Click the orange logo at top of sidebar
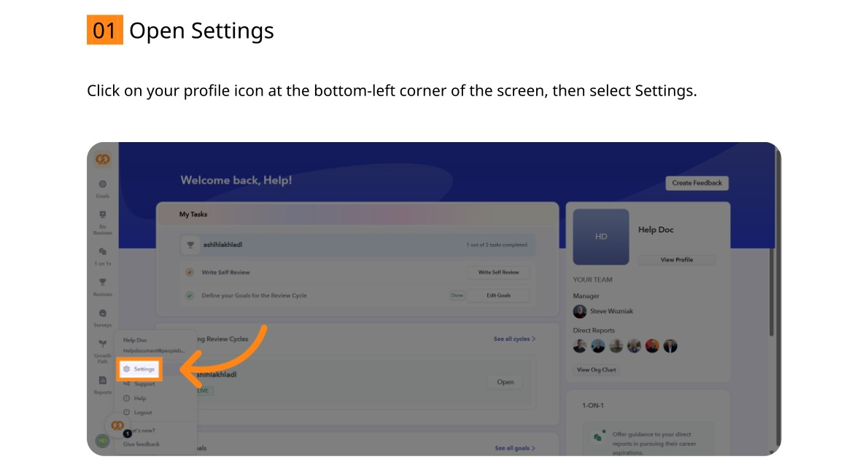 [102, 160]
